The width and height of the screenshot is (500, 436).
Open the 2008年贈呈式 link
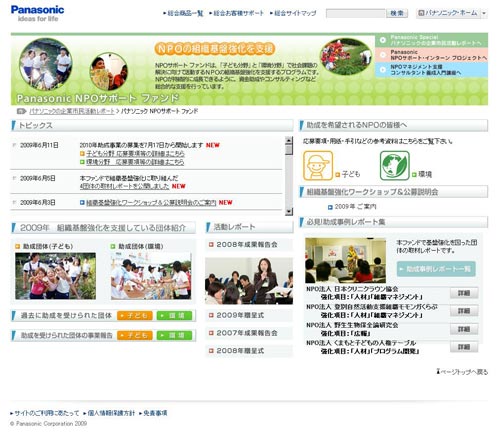point(240,351)
